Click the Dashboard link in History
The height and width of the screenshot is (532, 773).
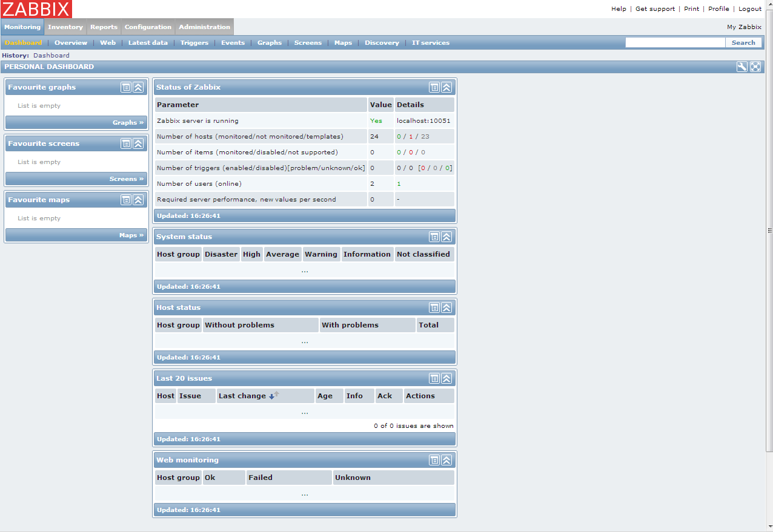(x=51, y=55)
